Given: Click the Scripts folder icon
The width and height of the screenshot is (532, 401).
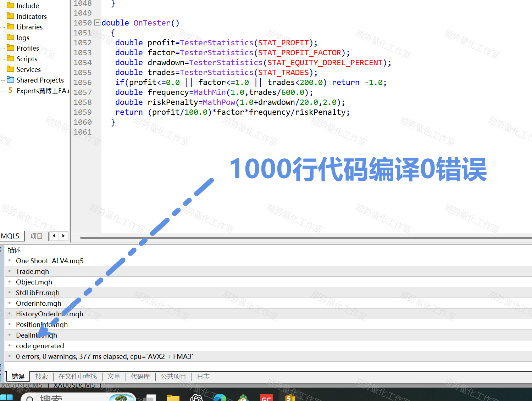Looking at the screenshot, I should pyautogui.click(x=11, y=58).
